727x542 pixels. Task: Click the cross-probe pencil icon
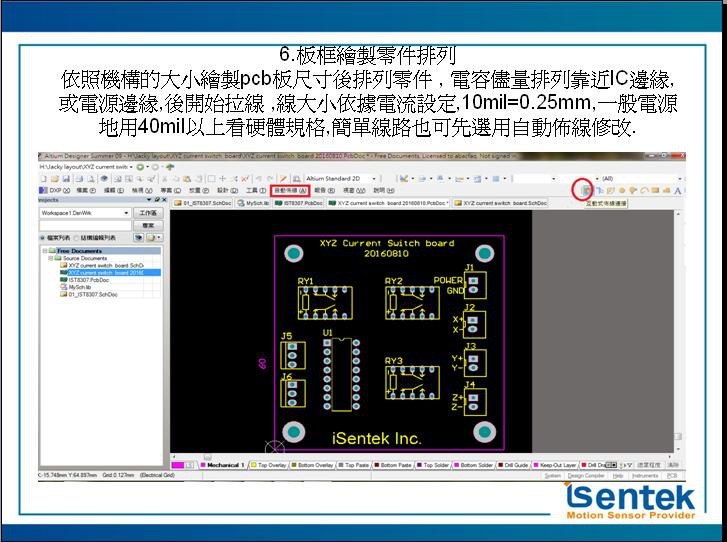click(283, 179)
